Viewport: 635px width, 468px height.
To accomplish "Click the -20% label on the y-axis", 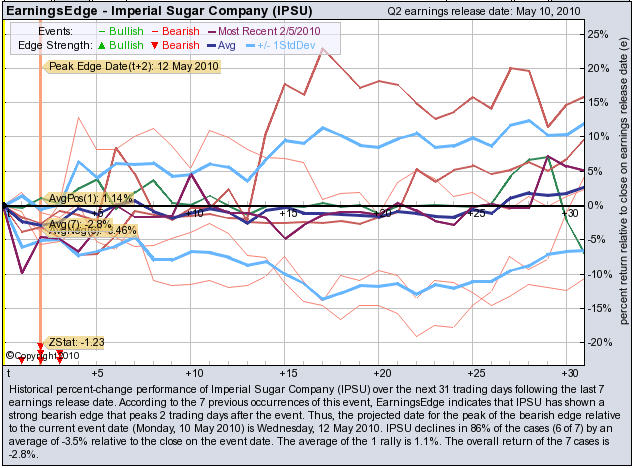I will click(x=598, y=342).
